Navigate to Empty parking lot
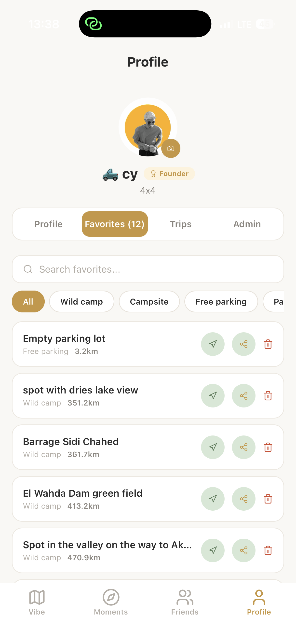The height and width of the screenshot is (644, 296). pos(213,344)
